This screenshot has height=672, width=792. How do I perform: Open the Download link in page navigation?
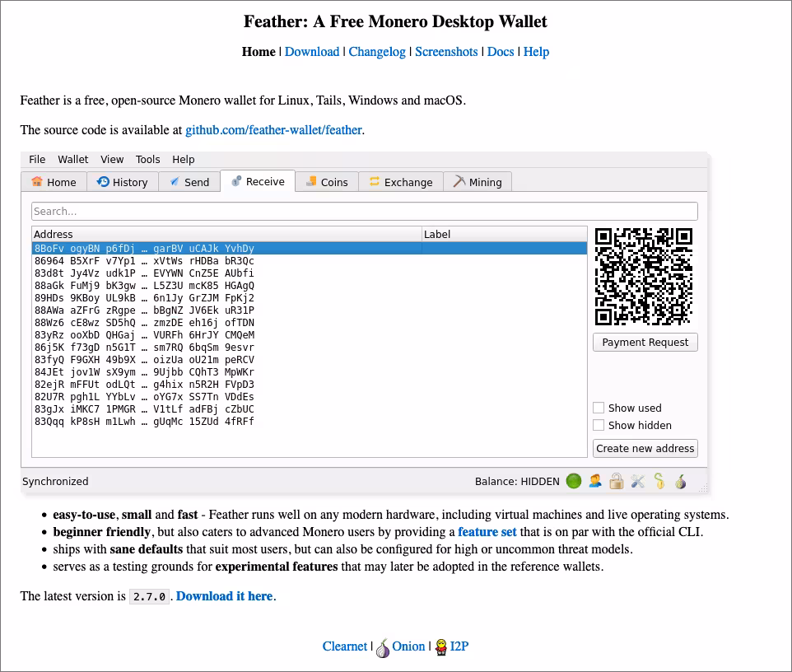pos(312,52)
